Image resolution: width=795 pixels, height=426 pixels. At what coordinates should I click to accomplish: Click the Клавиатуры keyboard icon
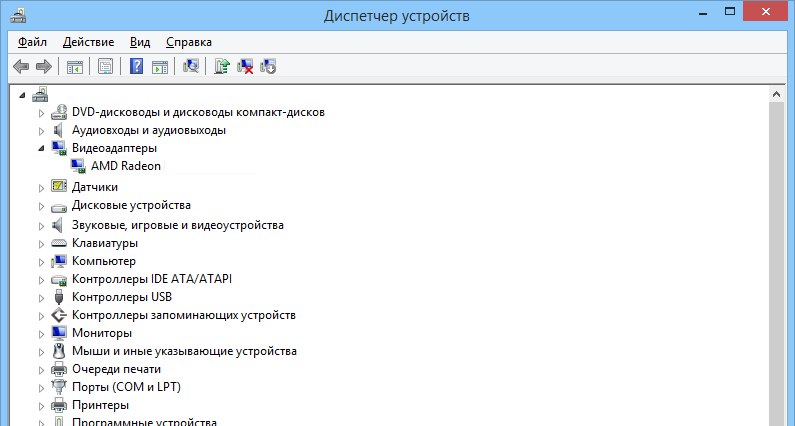pyautogui.click(x=59, y=243)
